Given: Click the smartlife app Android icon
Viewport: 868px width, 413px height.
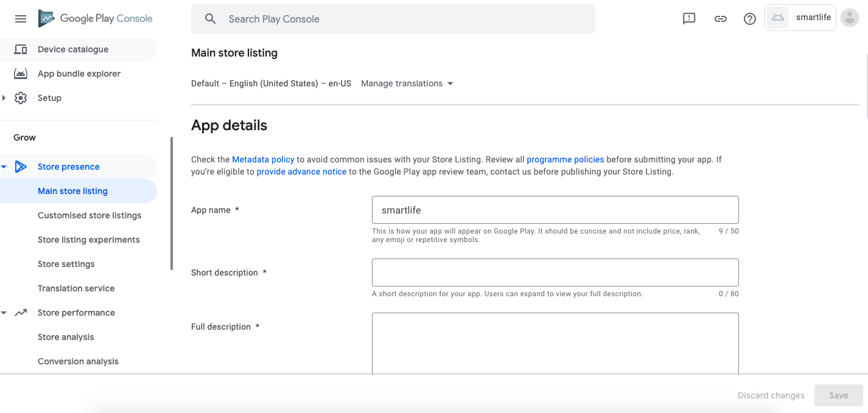Looking at the screenshot, I should coord(778,18).
